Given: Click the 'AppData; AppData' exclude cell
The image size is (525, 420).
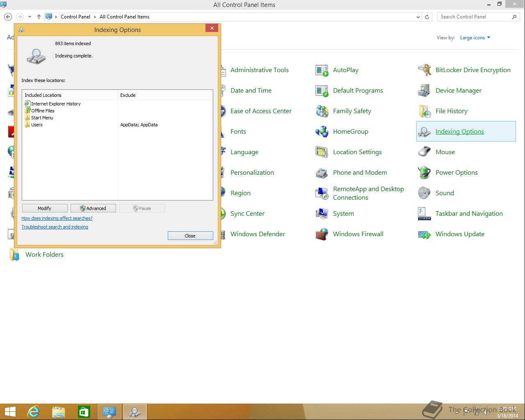Looking at the screenshot, I should [x=139, y=125].
